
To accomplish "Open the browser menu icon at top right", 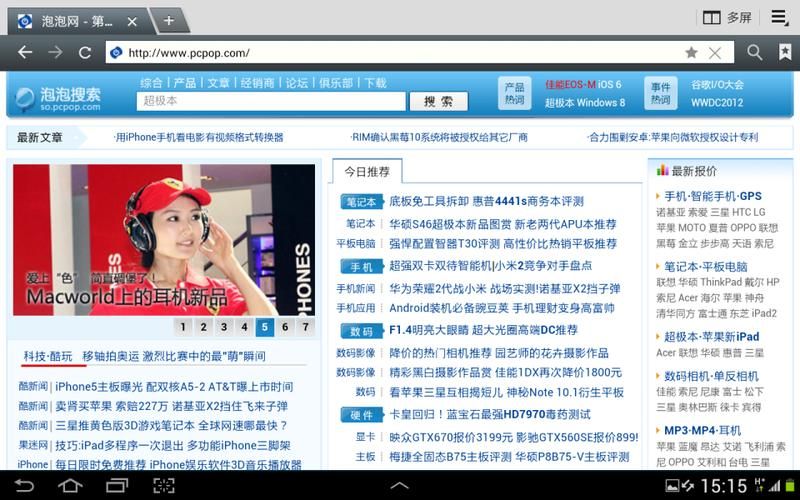I will [779, 17].
